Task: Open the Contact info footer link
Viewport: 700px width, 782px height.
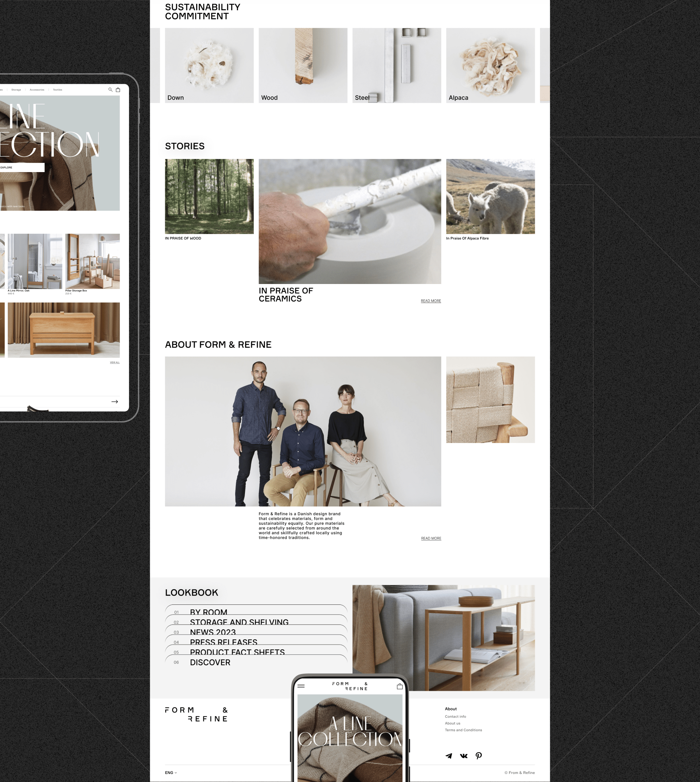Action: 455,716
